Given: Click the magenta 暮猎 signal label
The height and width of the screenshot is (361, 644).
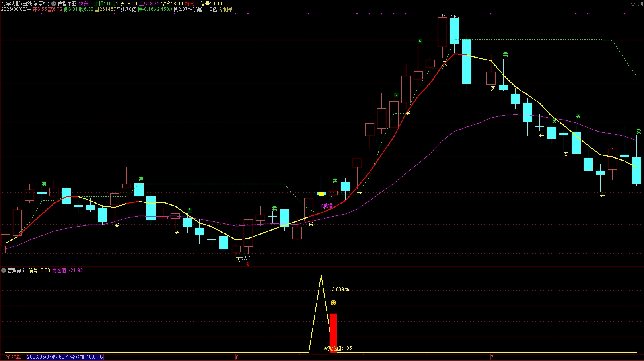Looking at the screenshot, I should 327,206.
